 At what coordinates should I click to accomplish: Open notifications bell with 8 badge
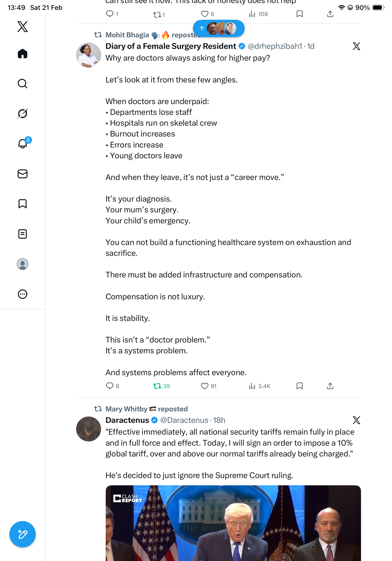(x=23, y=144)
